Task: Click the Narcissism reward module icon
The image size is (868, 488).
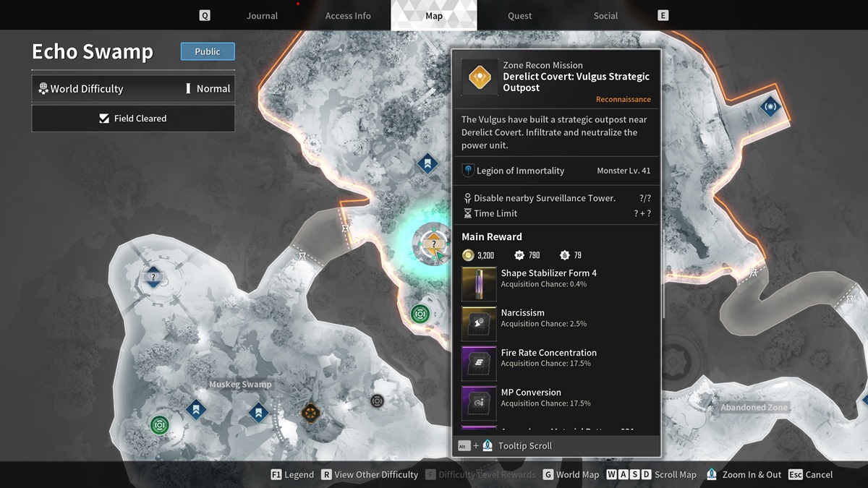Action: (479, 323)
